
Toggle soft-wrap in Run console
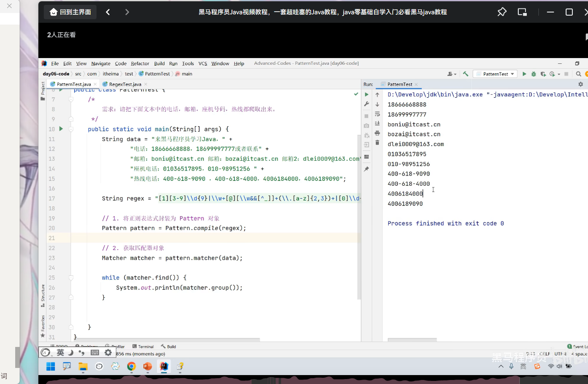point(377,114)
